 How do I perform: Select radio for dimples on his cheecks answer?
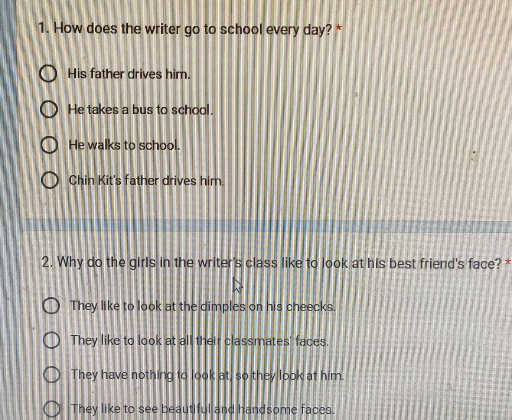51,306
